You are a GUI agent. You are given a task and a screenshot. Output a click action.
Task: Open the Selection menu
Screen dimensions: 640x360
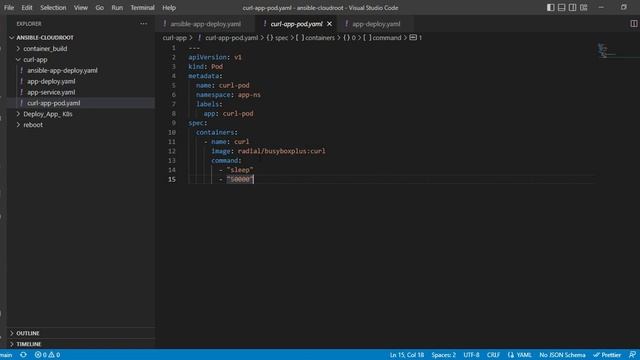(x=53, y=7)
